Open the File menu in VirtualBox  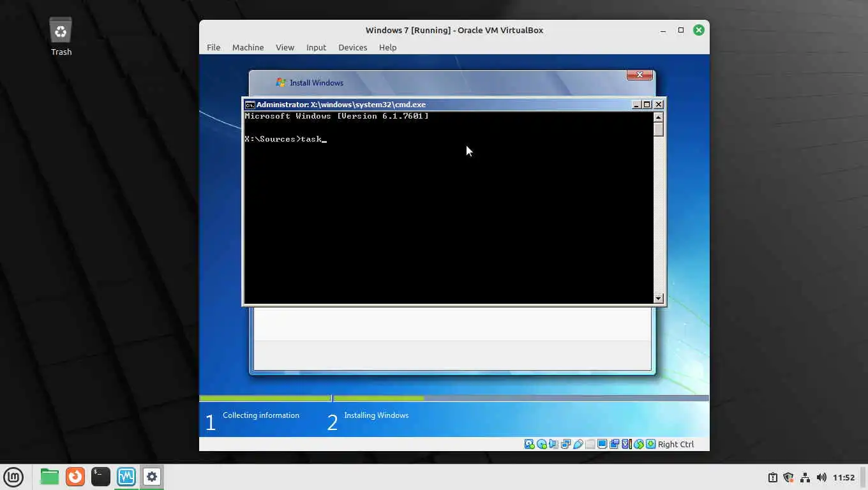click(x=213, y=47)
